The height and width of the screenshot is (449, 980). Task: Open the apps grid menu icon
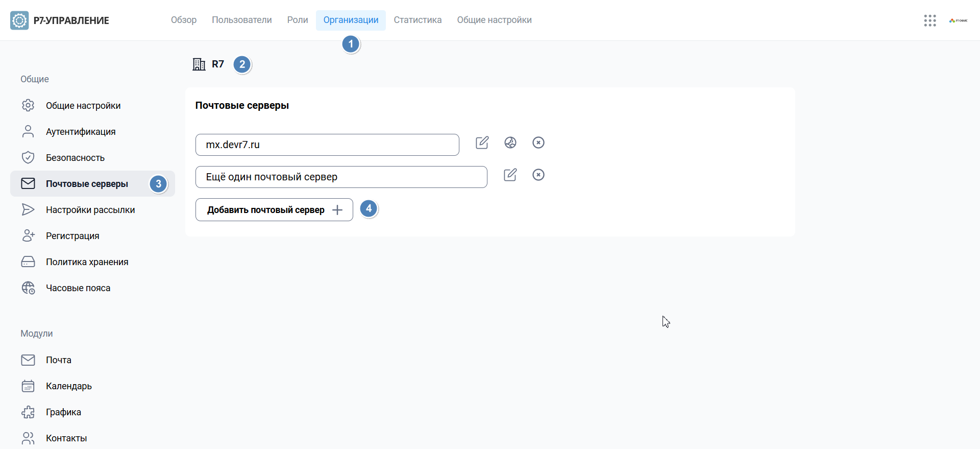click(x=929, y=20)
